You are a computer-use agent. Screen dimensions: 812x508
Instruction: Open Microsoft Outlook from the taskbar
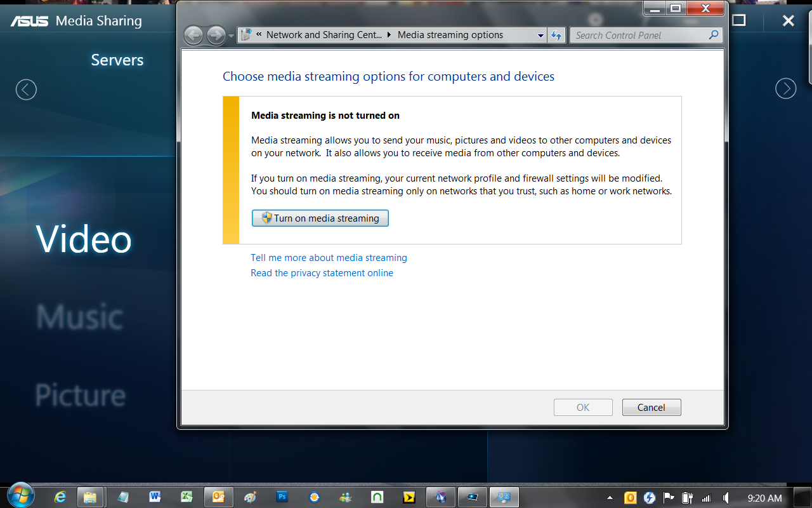[218, 497]
